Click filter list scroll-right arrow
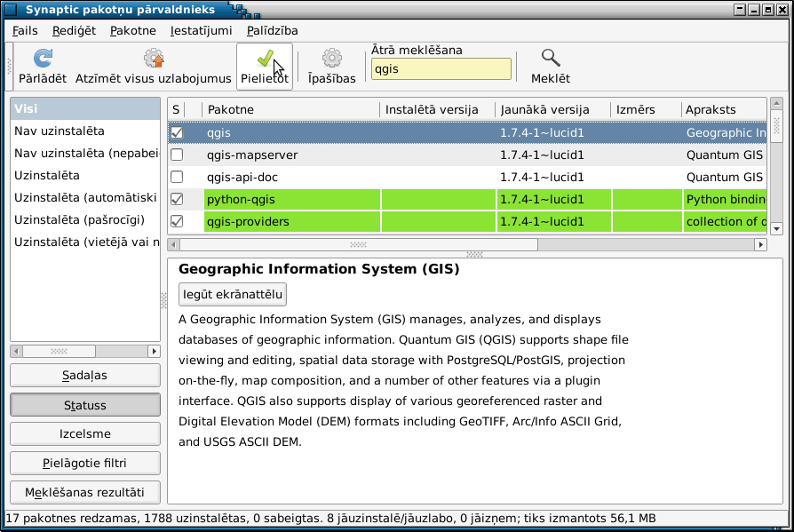This screenshot has height=532, width=794. [154, 352]
